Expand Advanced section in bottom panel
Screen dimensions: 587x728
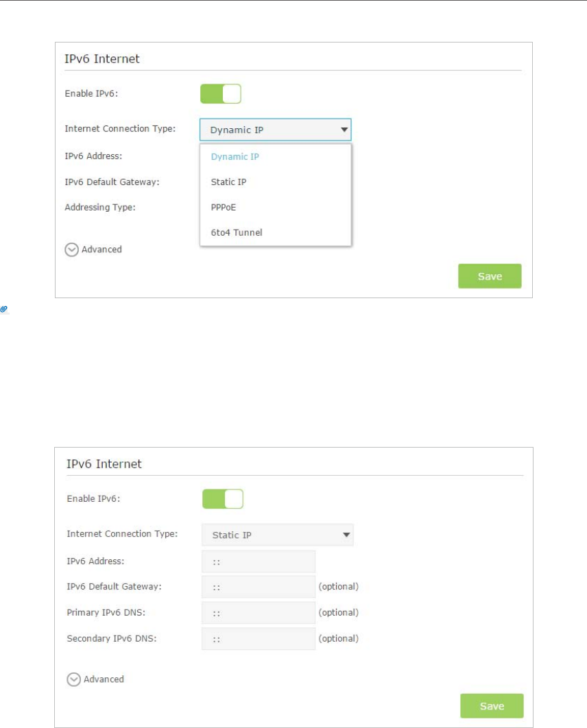point(95,679)
